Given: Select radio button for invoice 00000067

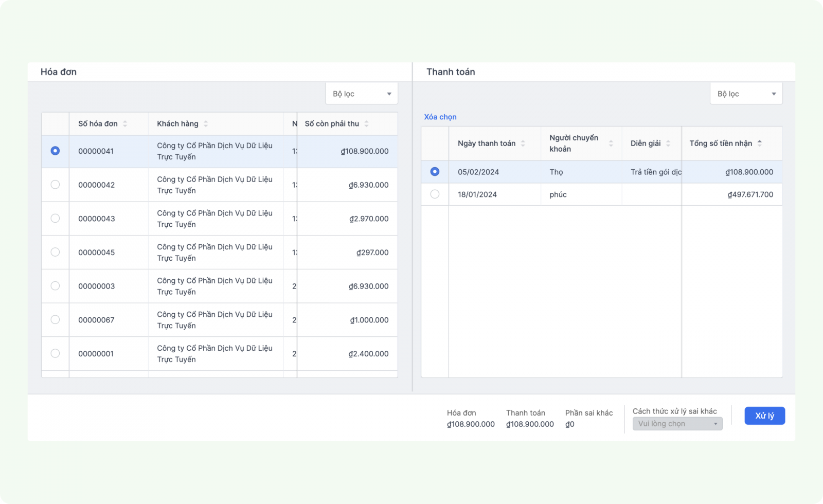Looking at the screenshot, I should [x=55, y=319].
